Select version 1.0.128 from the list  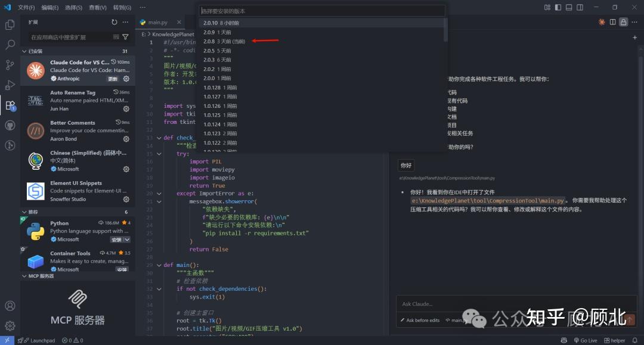pos(321,88)
